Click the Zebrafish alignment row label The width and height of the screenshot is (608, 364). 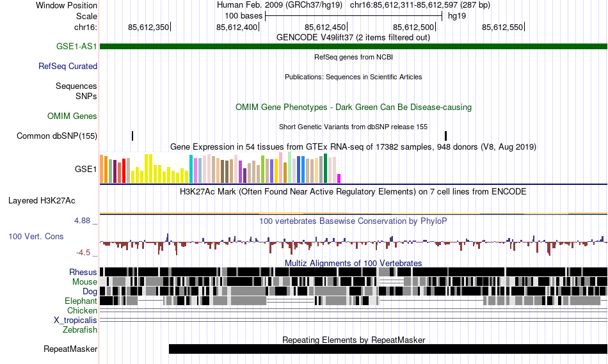coord(80,329)
